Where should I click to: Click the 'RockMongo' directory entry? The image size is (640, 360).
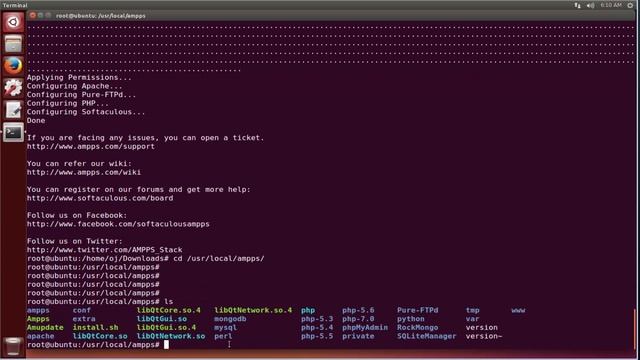point(418,327)
